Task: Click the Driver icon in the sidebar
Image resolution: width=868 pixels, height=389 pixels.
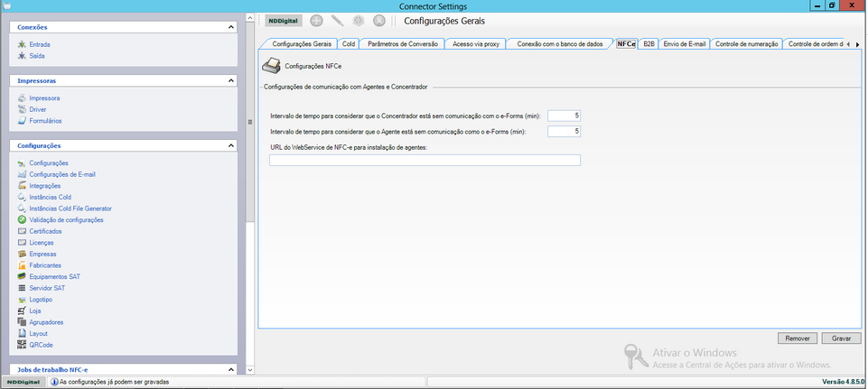Action: pos(22,109)
